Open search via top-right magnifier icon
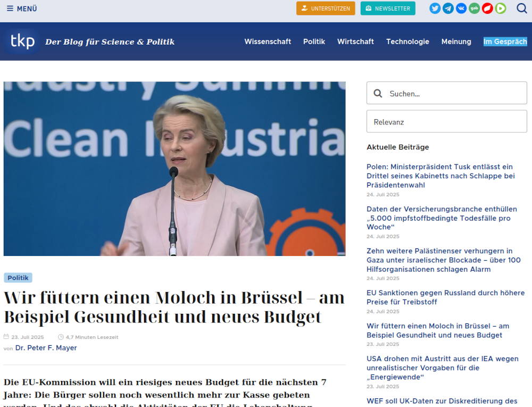The width and height of the screenshot is (532, 407). (x=522, y=9)
